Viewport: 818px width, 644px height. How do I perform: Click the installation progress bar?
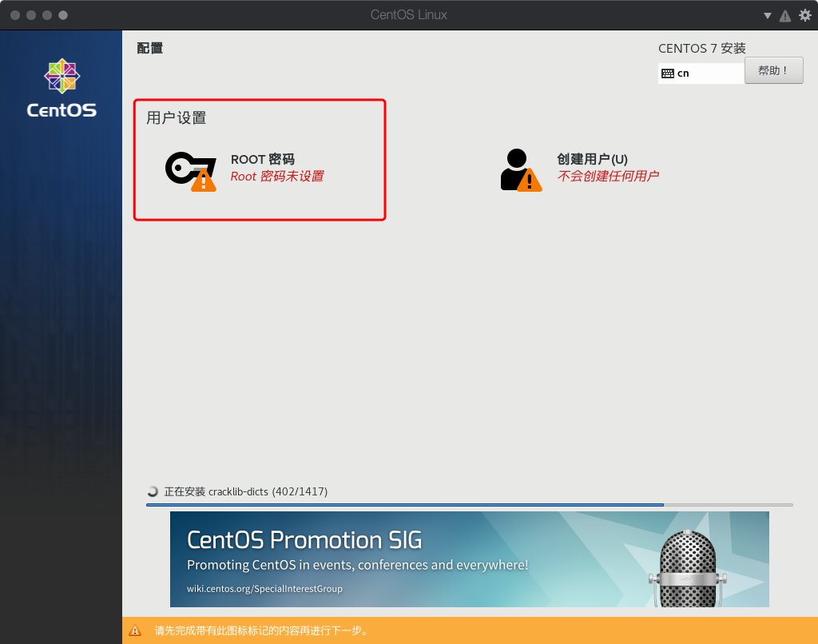point(470,505)
